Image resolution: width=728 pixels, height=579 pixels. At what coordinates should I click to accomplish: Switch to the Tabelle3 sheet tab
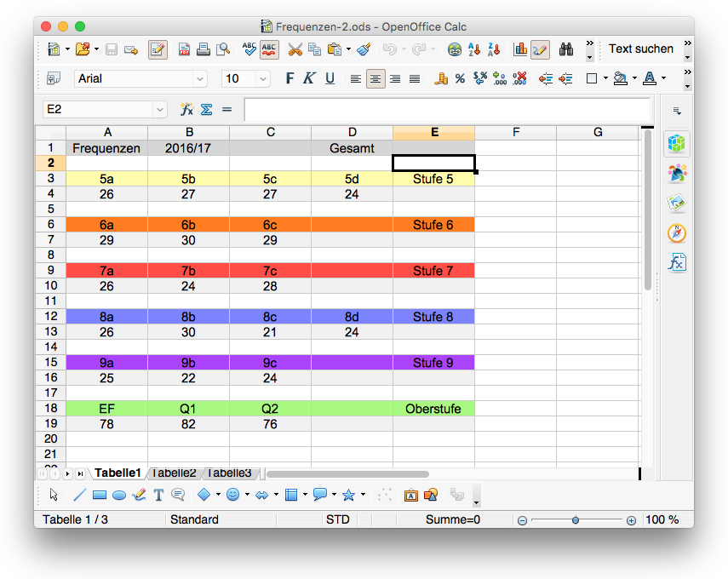point(230,473)
